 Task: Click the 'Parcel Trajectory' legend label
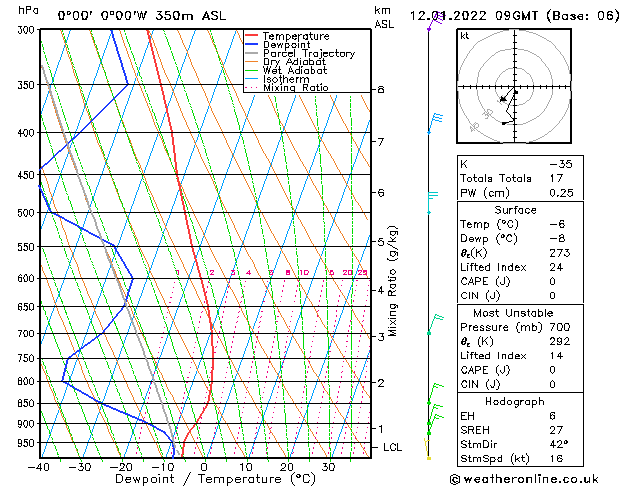pyautogui.click(x=309, y=53)
